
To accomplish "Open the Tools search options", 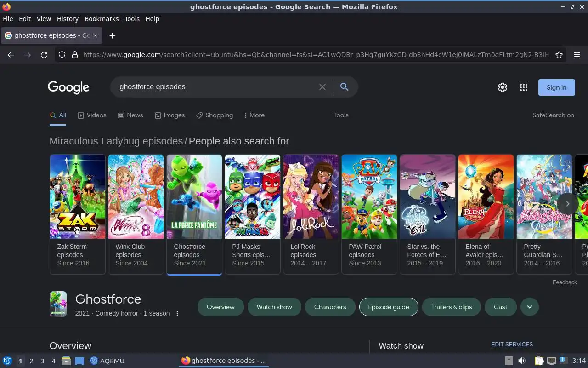I will [341, 115].
